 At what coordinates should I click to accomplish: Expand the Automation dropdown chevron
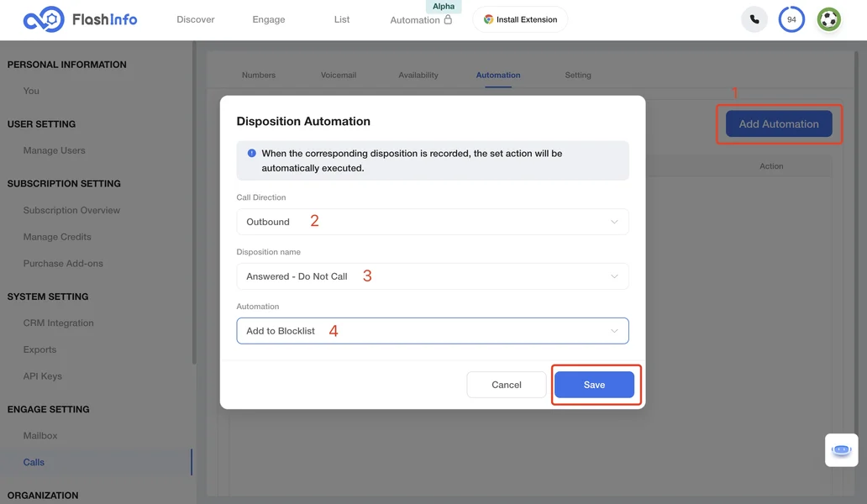coord(614,331)
